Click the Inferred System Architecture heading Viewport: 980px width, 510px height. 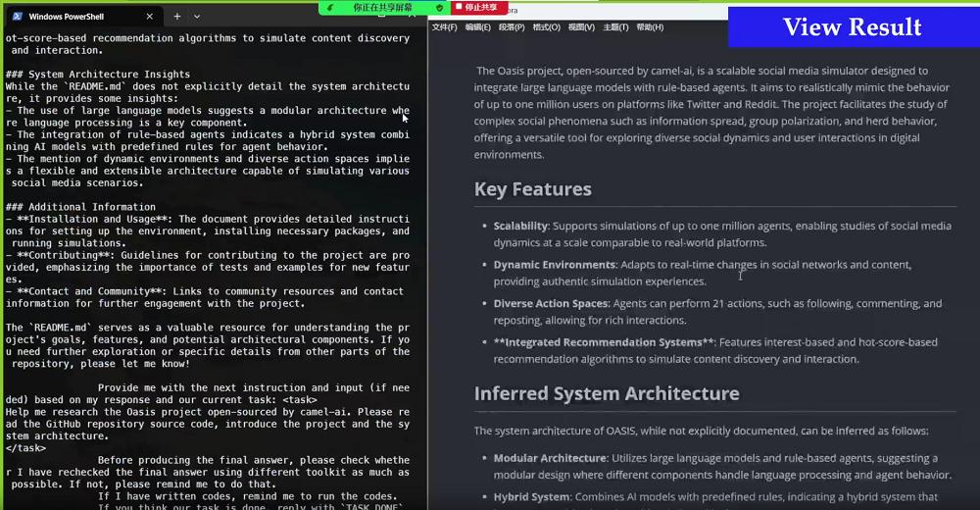point(607,394)
